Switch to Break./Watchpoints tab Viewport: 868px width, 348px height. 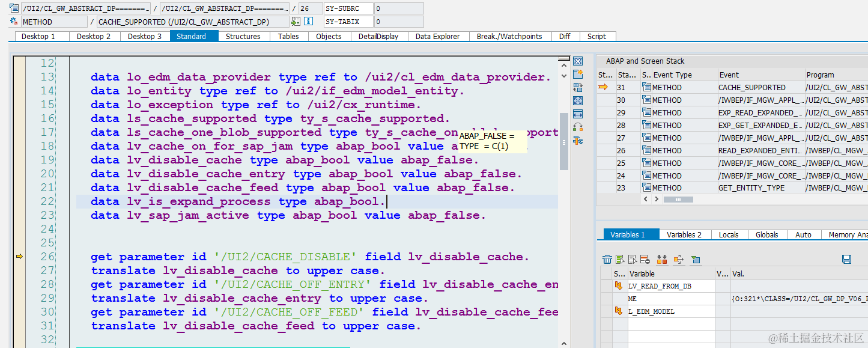click(x=509, y=37)
